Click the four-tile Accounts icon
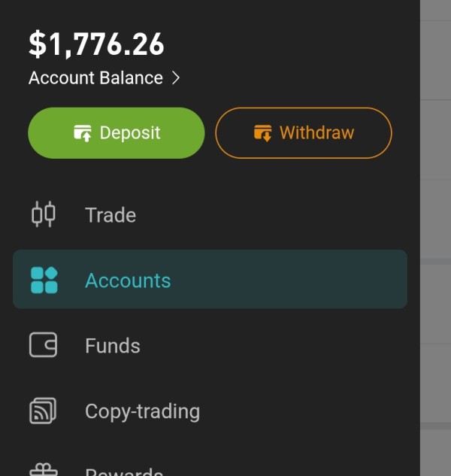 click(44, 280)
